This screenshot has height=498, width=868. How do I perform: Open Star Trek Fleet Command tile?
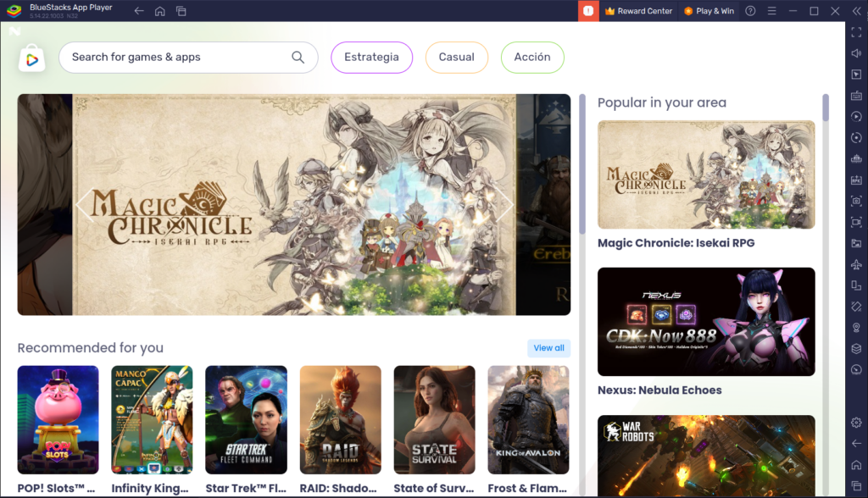(246, 419)
